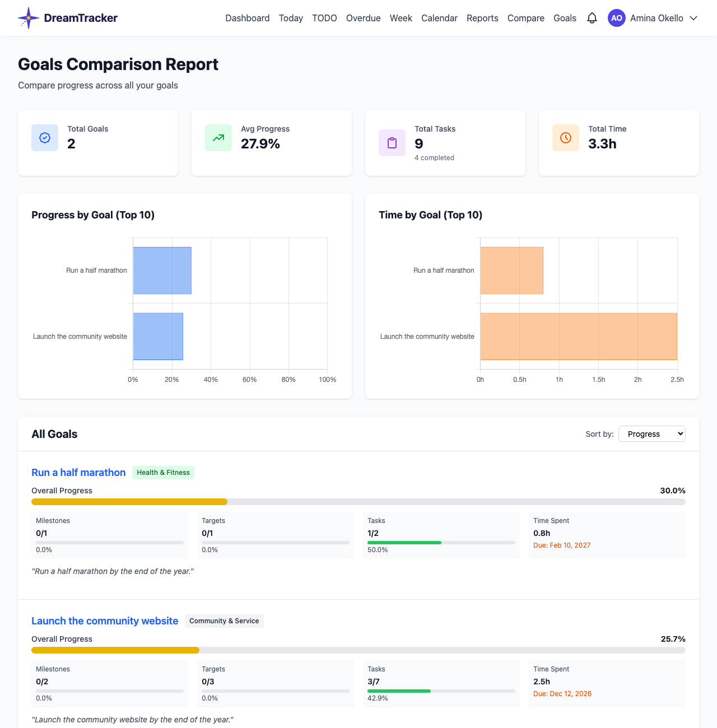Click the Run a half marathon blue progress chart bar

[x=162, y=270]
